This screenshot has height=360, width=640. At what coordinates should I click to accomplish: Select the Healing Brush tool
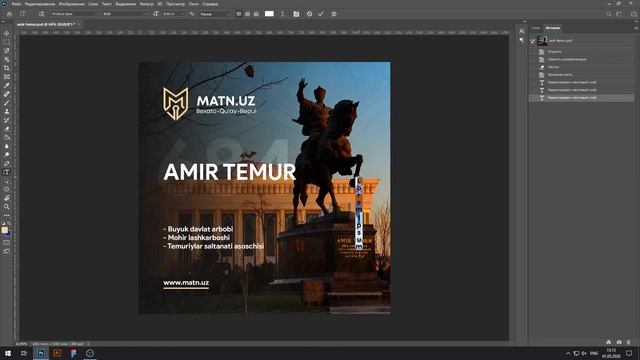click(x=7, y=94)
